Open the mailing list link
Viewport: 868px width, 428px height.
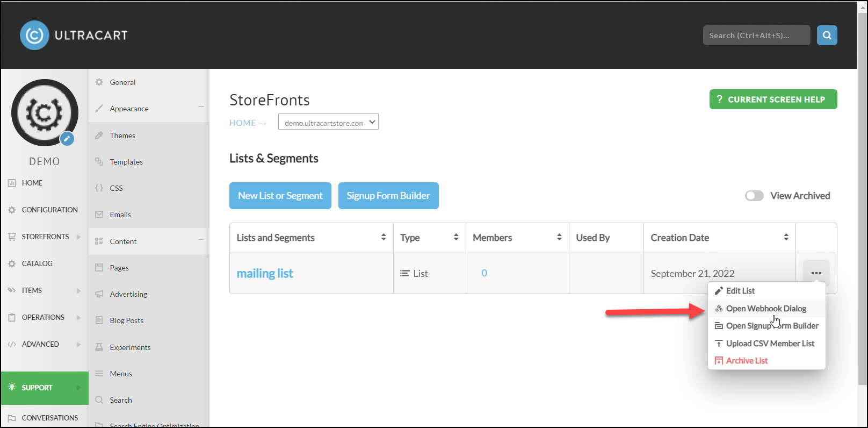(x=265, y=273)
